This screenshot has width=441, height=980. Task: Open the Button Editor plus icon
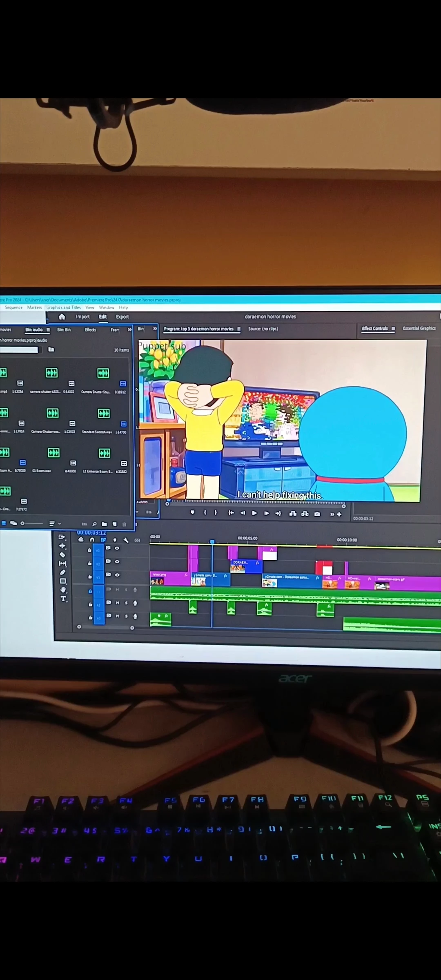point(339,514)
